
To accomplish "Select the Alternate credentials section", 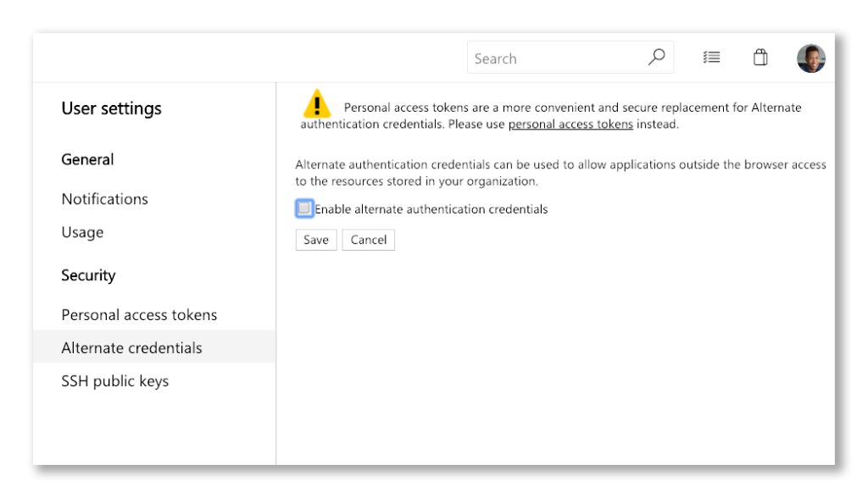I will [131, 347].
